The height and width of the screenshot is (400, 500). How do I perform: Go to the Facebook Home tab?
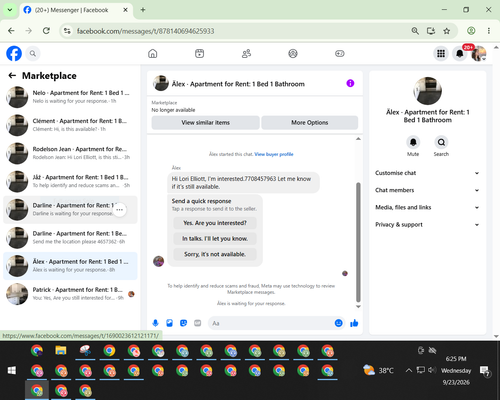pyautogui.click(x=153, y=53)
